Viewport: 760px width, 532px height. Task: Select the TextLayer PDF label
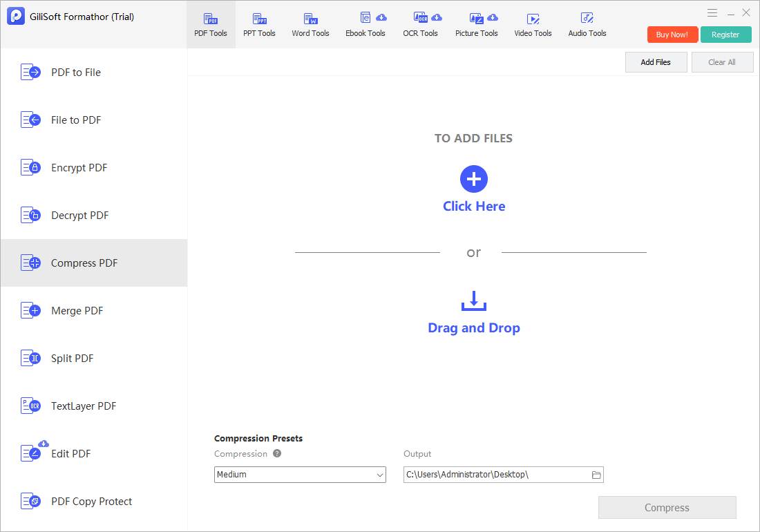point(84,406)
